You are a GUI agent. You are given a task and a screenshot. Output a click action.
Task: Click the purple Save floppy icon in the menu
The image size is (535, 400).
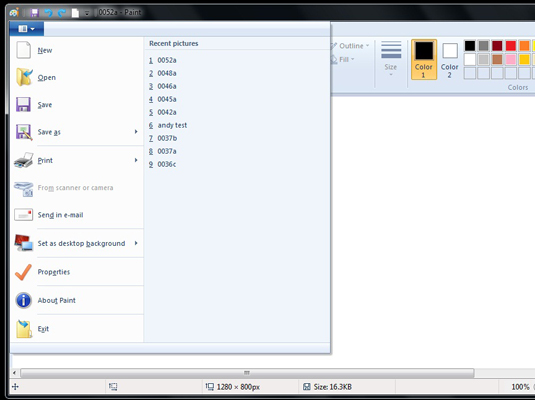24,104
